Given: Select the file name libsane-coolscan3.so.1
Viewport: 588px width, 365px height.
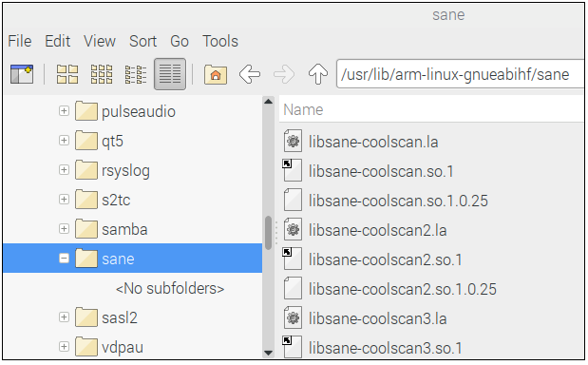Looking at the screenshot, I should click(x=386, y=348).
